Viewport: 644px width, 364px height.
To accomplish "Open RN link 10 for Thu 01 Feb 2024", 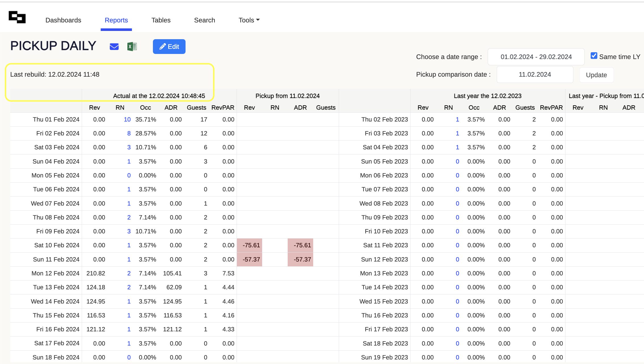I will 127,120.
